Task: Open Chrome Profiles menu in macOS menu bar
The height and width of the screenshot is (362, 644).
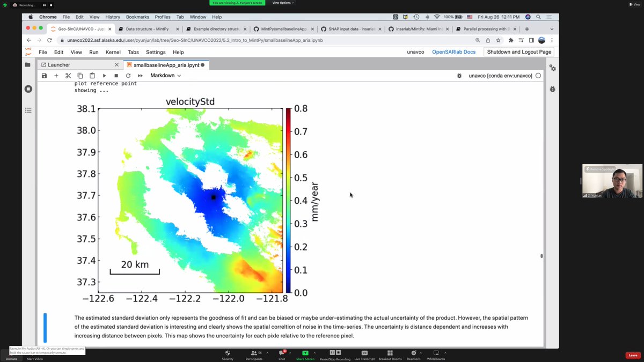Action: 163,17
